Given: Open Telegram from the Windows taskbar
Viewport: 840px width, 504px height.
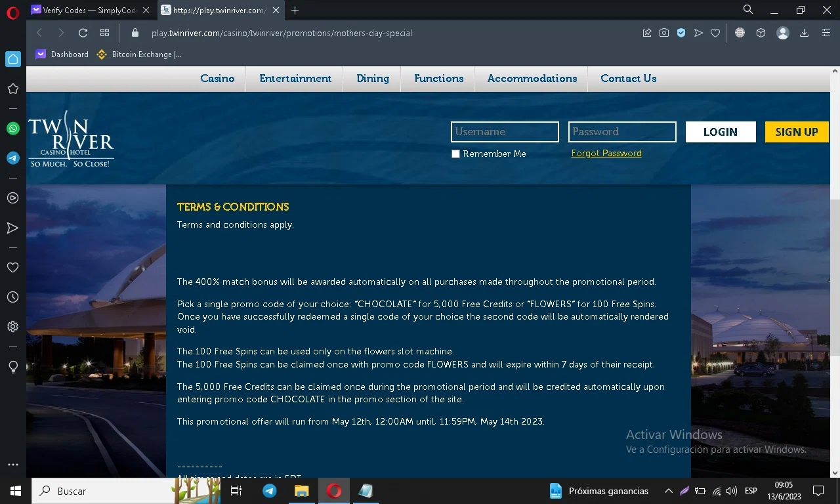Looking at the screenshot, I should click(270, 491).
